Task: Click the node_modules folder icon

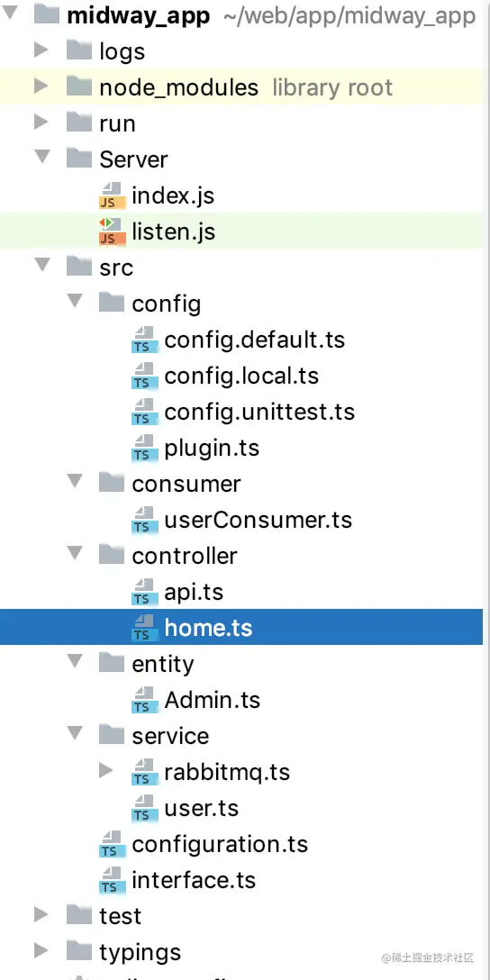Action: 78,86
